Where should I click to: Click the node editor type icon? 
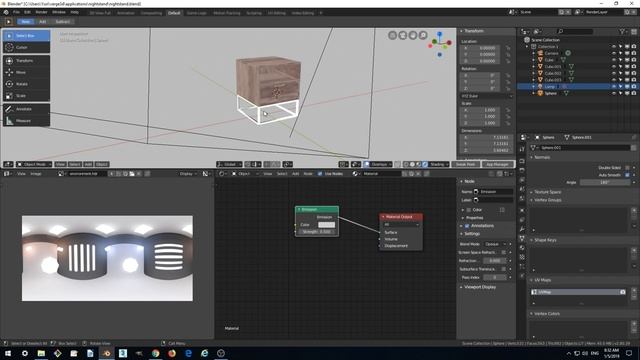222,173
